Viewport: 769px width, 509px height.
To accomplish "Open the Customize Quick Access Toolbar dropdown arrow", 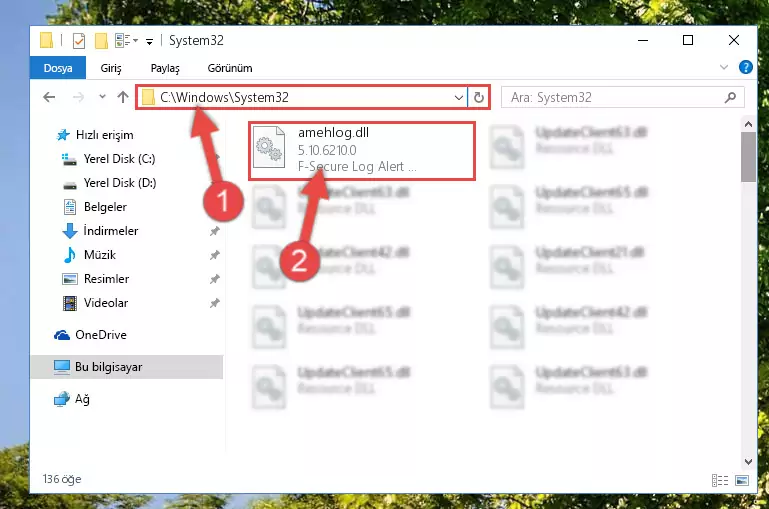I will pyautogui.click(x=149, y=42).
